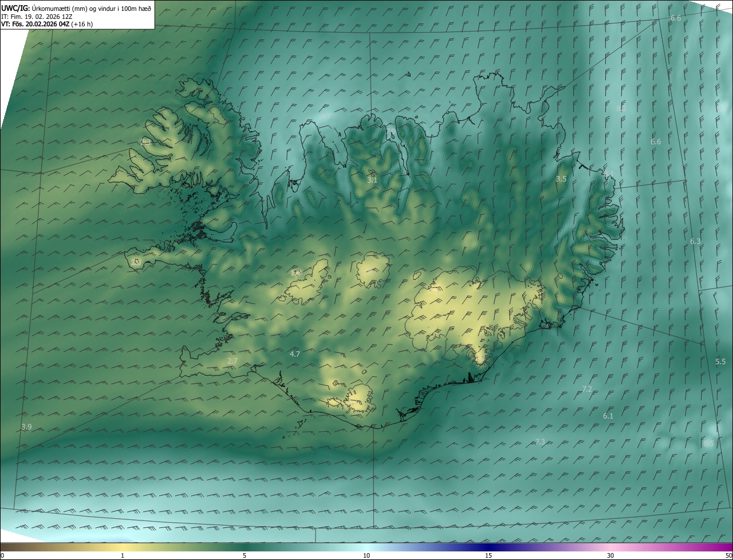Screen dimensions: 733x560
Task: Click the 3.5 value label in east Iceland
Action: point(561,179)
